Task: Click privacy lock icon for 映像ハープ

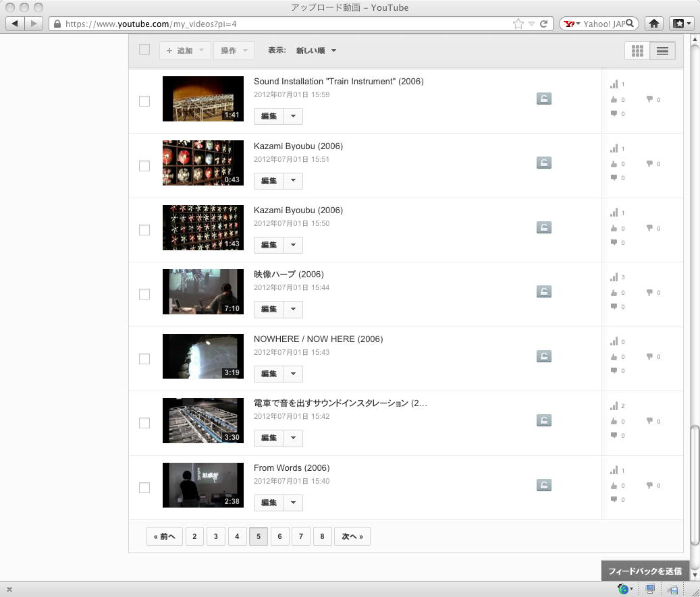Action: [544, 292]
